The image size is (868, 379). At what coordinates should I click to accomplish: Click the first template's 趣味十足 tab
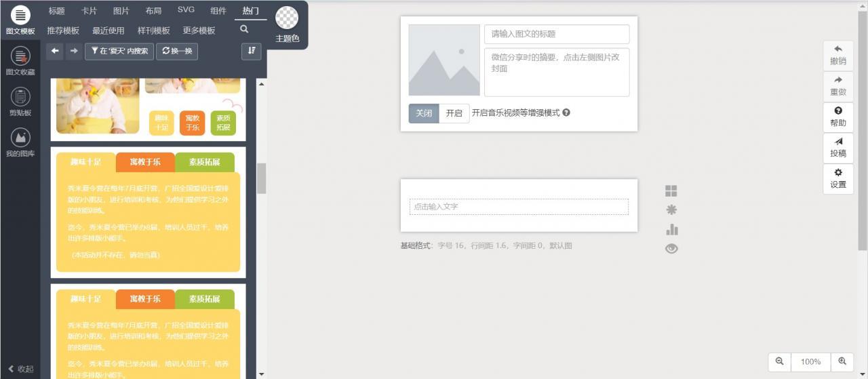click(86, 162)
